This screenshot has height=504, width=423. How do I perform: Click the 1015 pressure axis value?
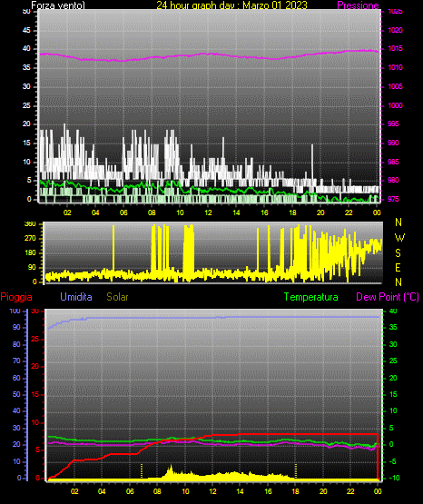(x=395, y=48)
